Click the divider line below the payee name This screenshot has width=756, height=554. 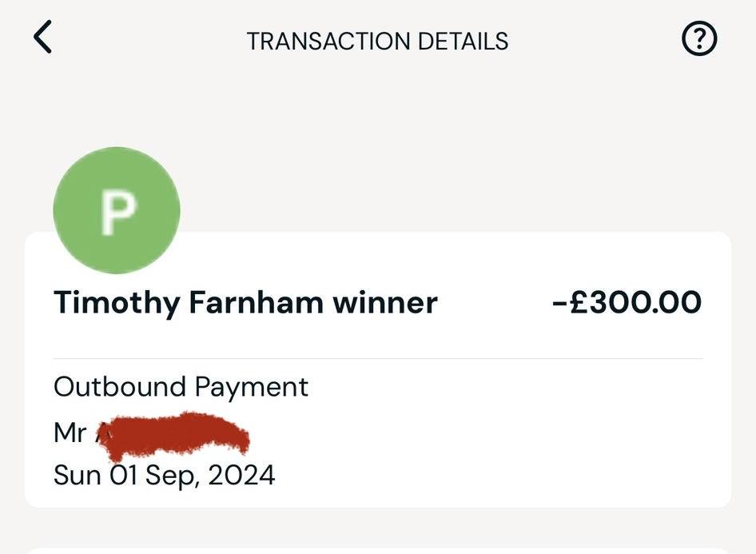(x=378, y=359)
